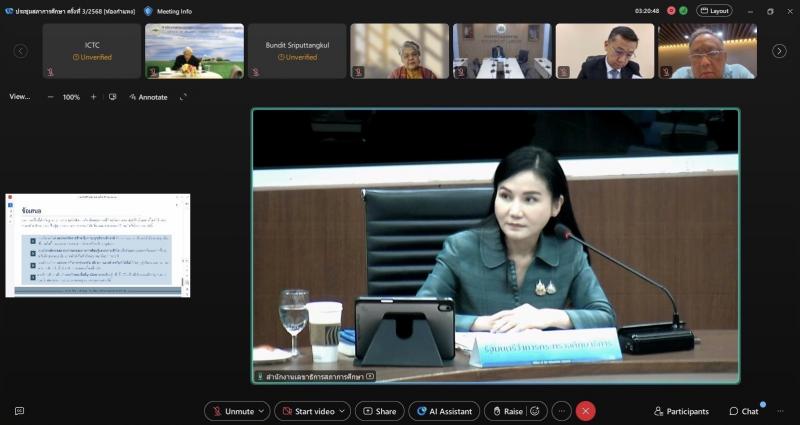Click the Share content button
The width and height of the screenshot is (800, 425).
point(380,411)
